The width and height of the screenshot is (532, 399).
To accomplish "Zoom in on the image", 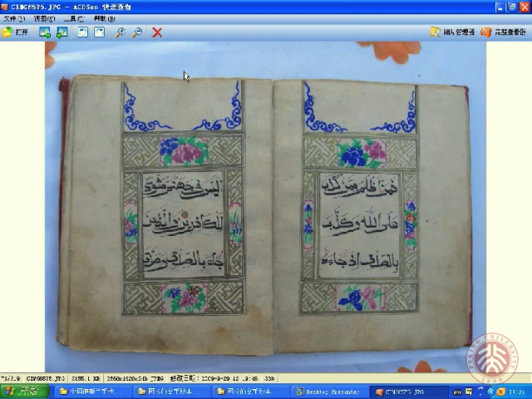I will coord(120,32).
